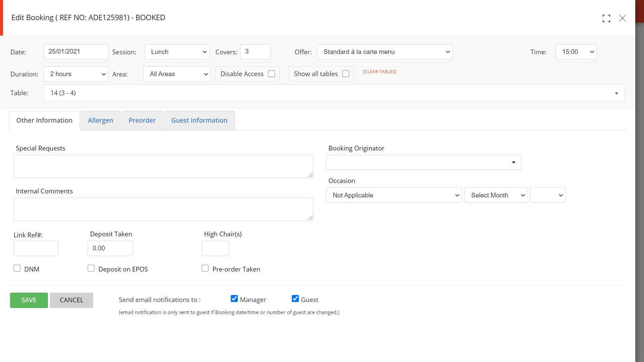Image resolution: width=644 pixels, height=362 pixels.
Task: Click the green SAVE button
Action: (x=29, y=300)
